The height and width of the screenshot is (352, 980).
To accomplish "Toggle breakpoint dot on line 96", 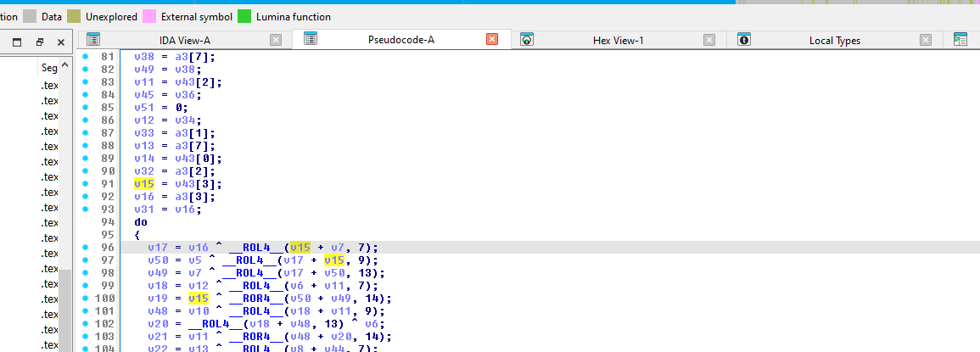I will point(85,248).
